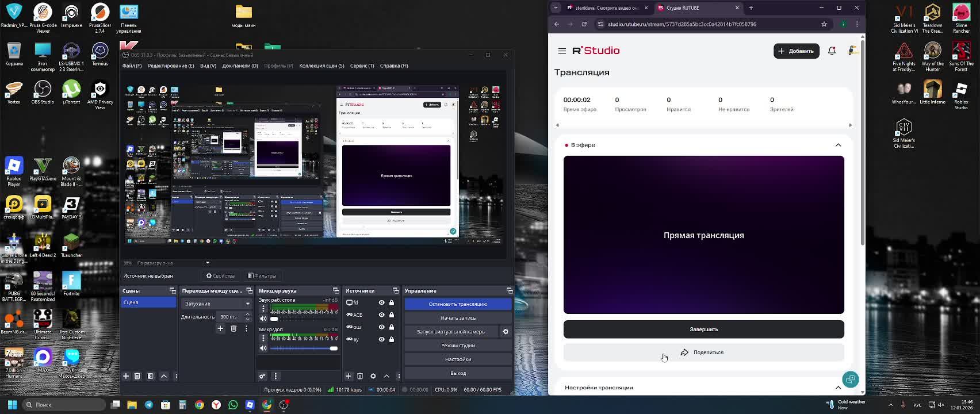Screen dimensions: 980x414
Task: Open OBS Настройки button
Action: pyautogui.click(x=458, y=359)
